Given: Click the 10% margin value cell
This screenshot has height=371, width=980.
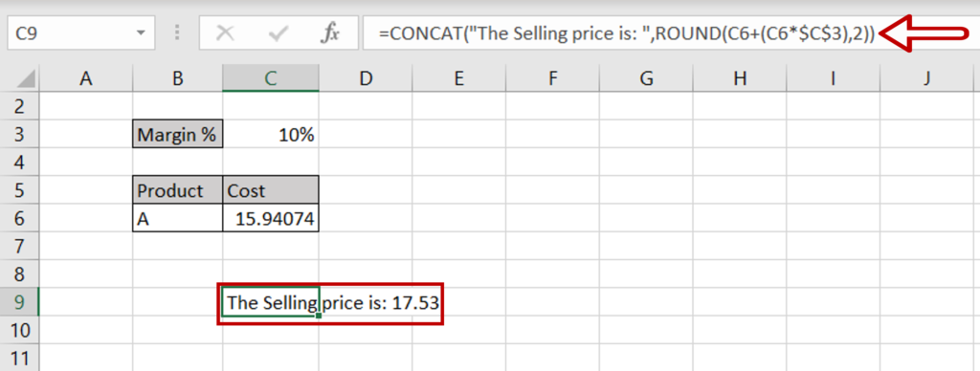Looking at the screenshot, I should [271, 134].
